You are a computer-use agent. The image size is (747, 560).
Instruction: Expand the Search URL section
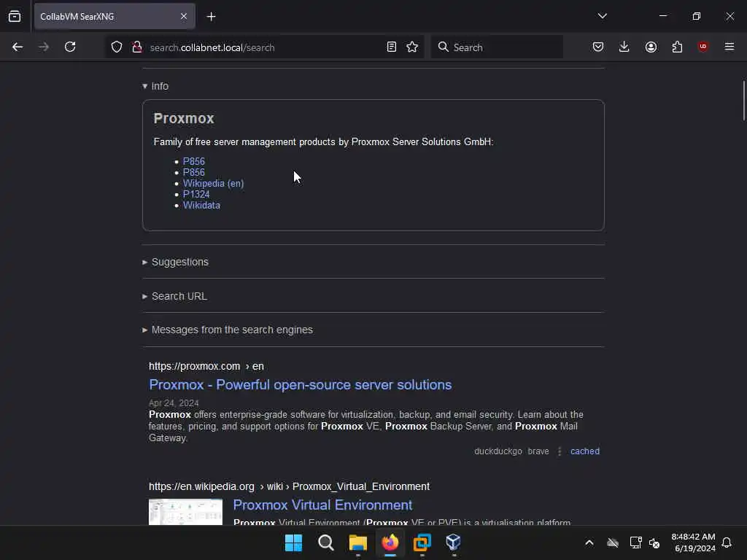tap(174, 296)
